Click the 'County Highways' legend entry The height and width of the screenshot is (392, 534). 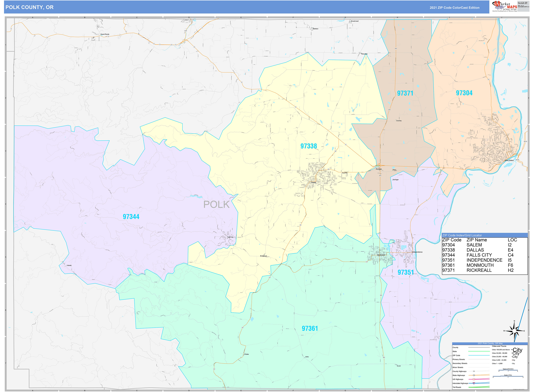[x=459, y=371]
